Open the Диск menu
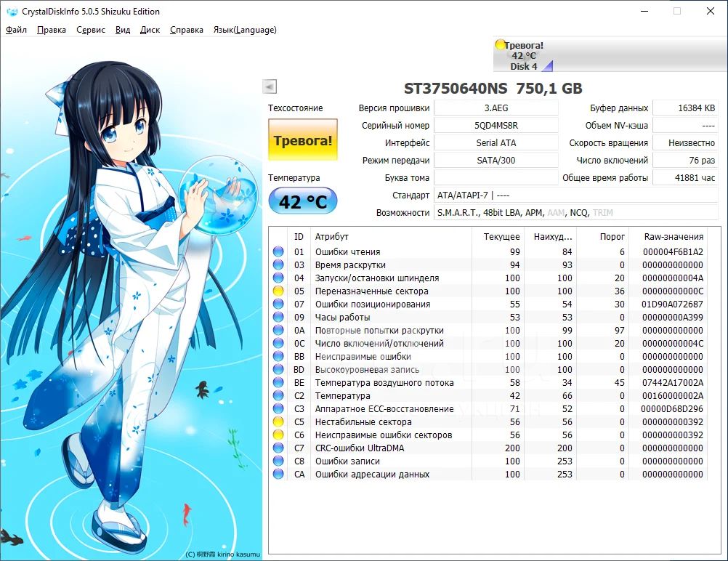 [150, 30]
